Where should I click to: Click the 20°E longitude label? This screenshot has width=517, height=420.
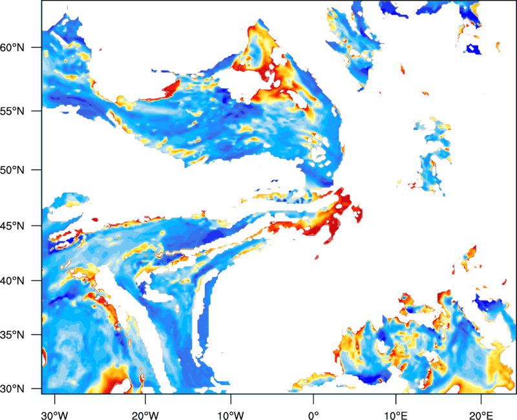pos(481,415)
